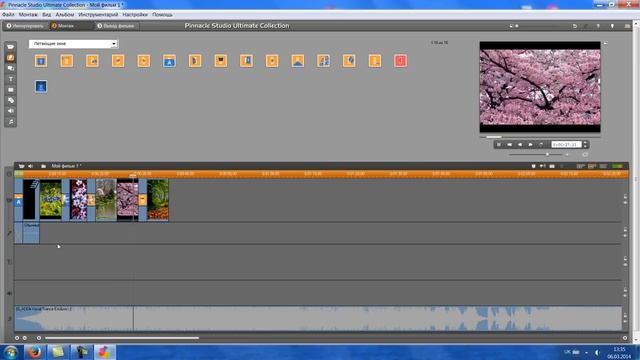This screenshot has height=360, width=640.
Task: Open the Альбом menu
Action: (65, 15)
